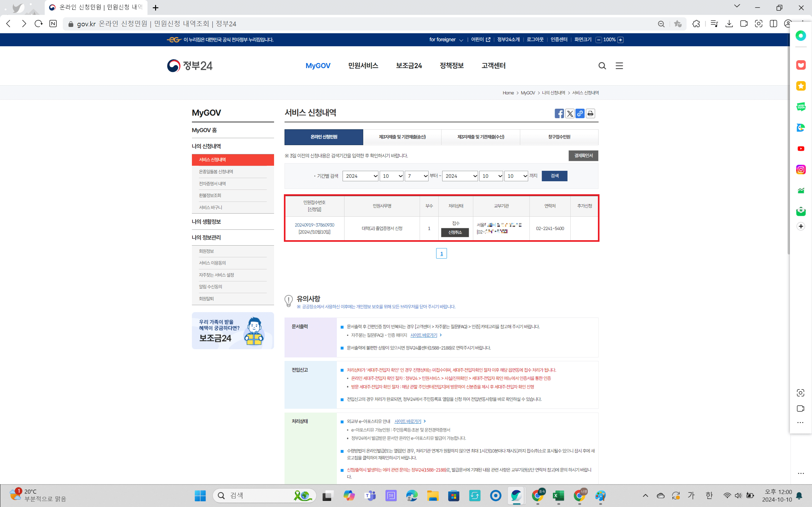Launch Excel from the taskbar
The height and width of the screenshot is (507, 812).
[558, 496]
